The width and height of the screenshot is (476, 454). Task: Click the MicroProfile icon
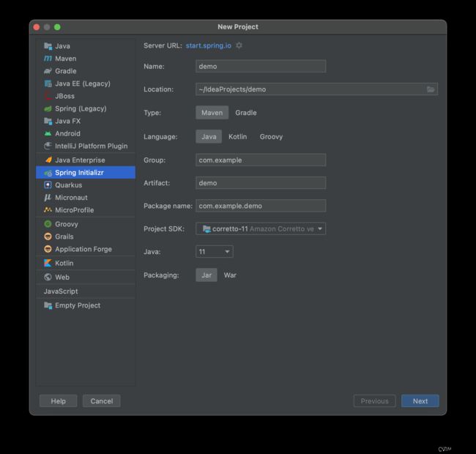click(48, 210)
